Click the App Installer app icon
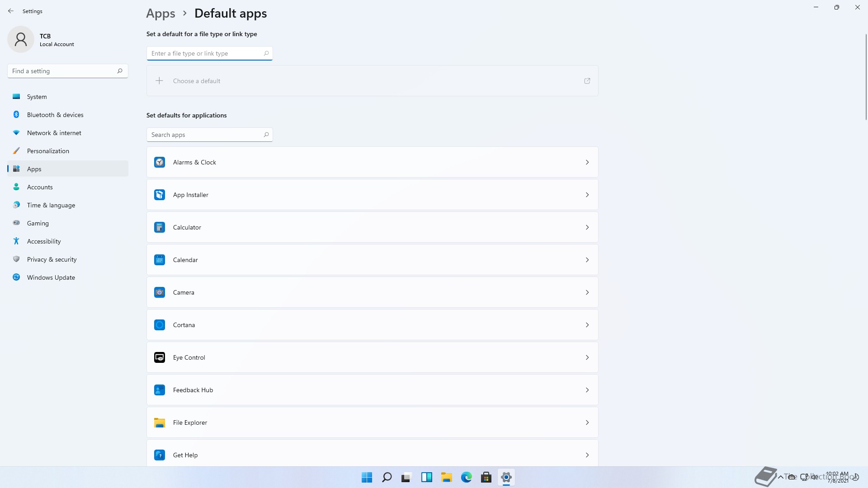 [x=160, y=195]
